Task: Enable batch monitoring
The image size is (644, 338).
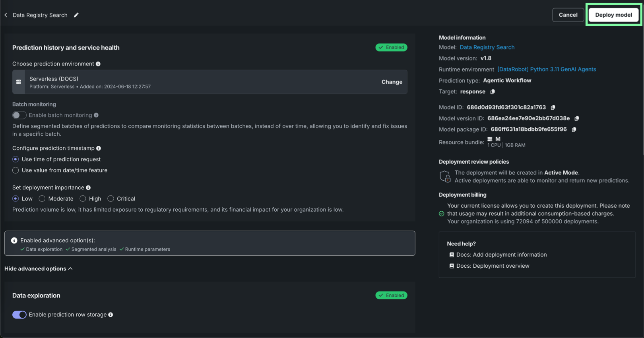Action: click(19, 115)
